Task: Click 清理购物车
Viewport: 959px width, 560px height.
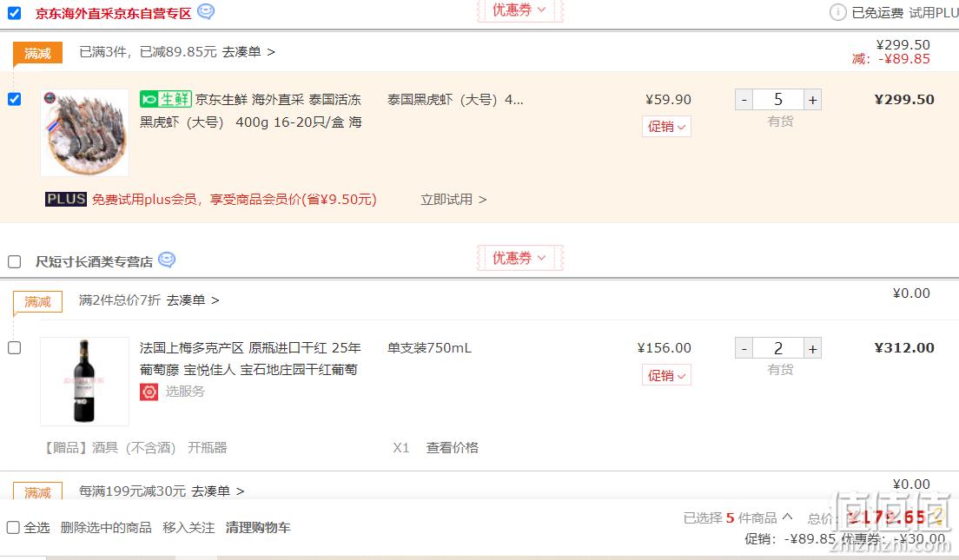Action: click(x=258, y=527)
